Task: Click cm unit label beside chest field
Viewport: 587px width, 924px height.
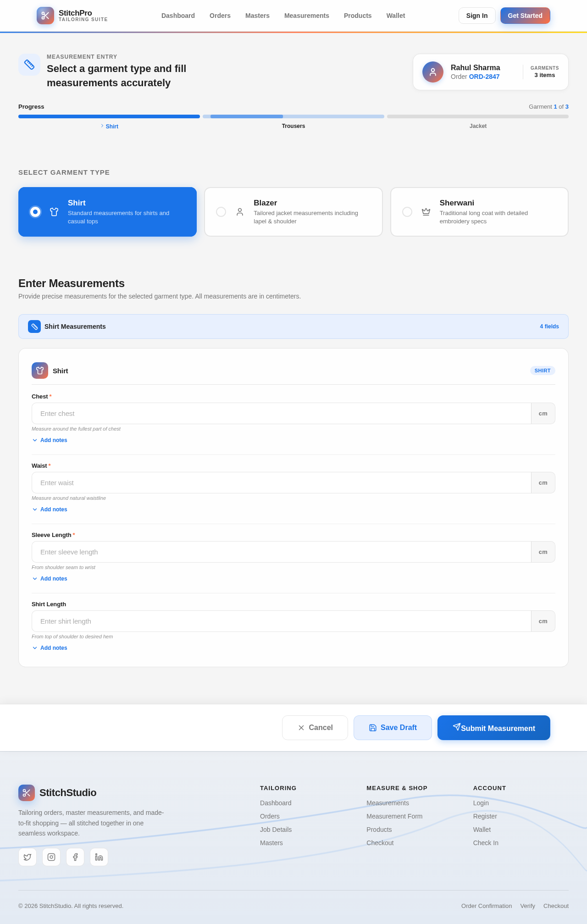Action: (x=543, y=414)
